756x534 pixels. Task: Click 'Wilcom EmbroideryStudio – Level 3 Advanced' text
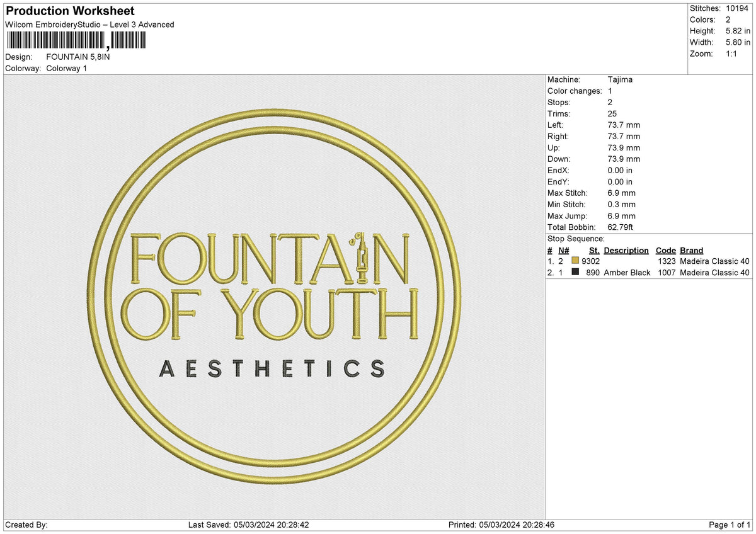[x=89, y=25]
